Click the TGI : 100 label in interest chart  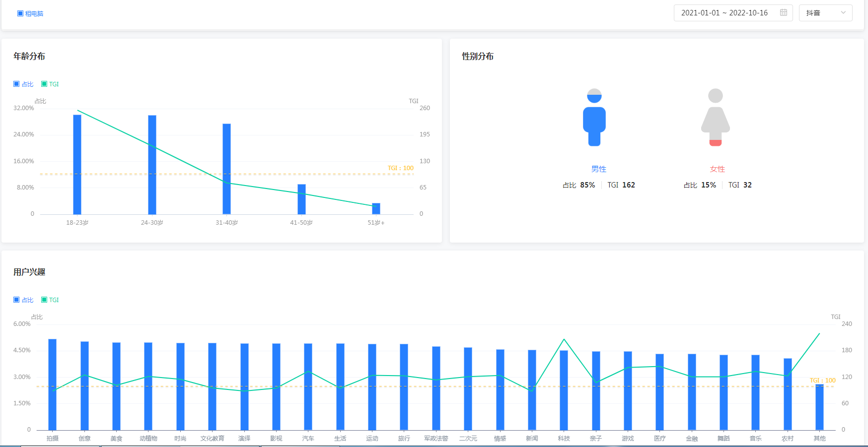point(822,381)
